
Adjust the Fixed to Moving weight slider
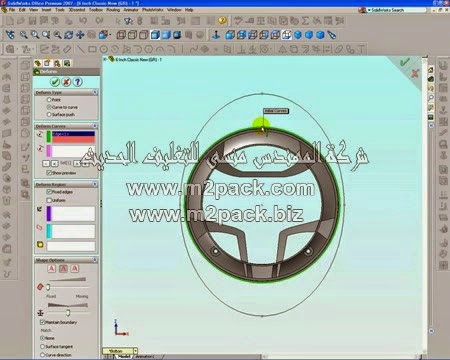click(x=48, y=287)
